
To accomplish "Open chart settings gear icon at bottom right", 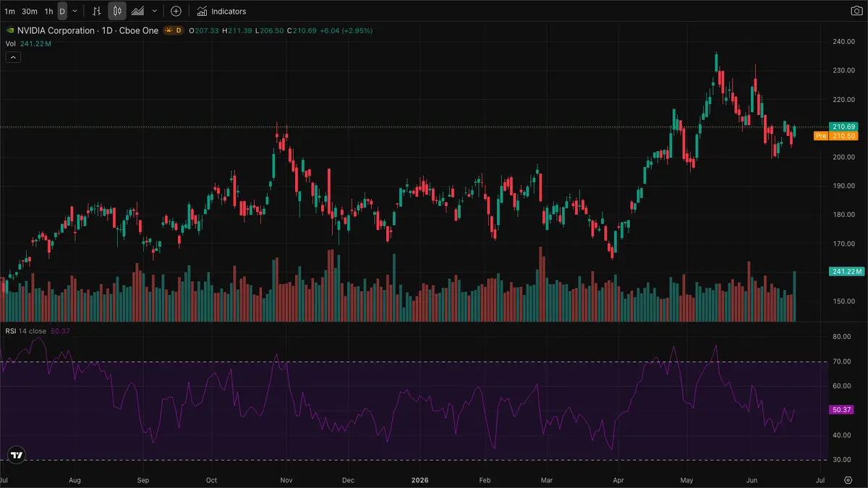I will coord(848,479).
